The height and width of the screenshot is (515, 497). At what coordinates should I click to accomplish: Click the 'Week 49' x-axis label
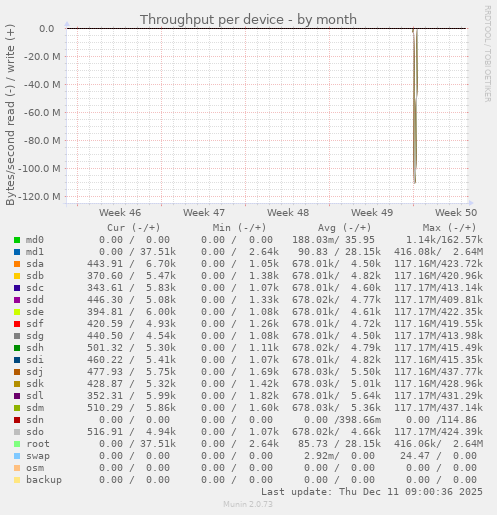[372, 212]
